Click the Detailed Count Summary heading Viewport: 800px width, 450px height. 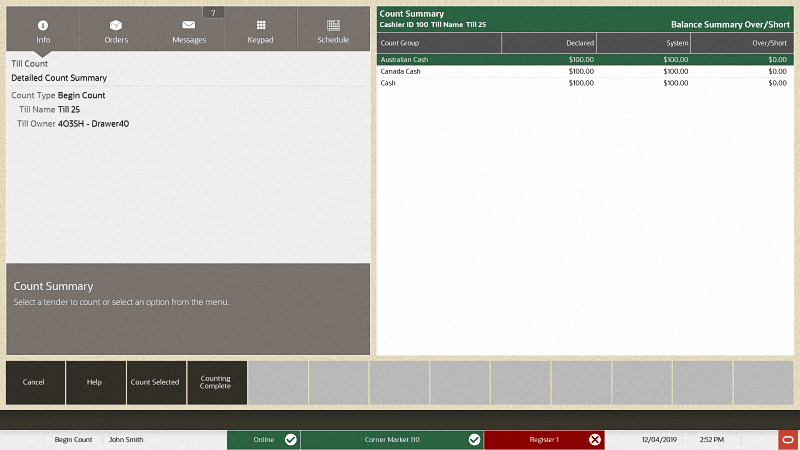(59, 78)
